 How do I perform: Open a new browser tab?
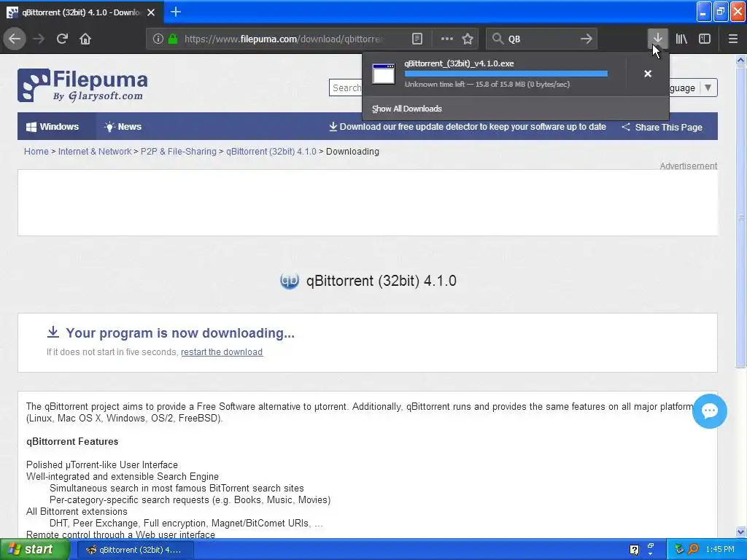point(176,12)
